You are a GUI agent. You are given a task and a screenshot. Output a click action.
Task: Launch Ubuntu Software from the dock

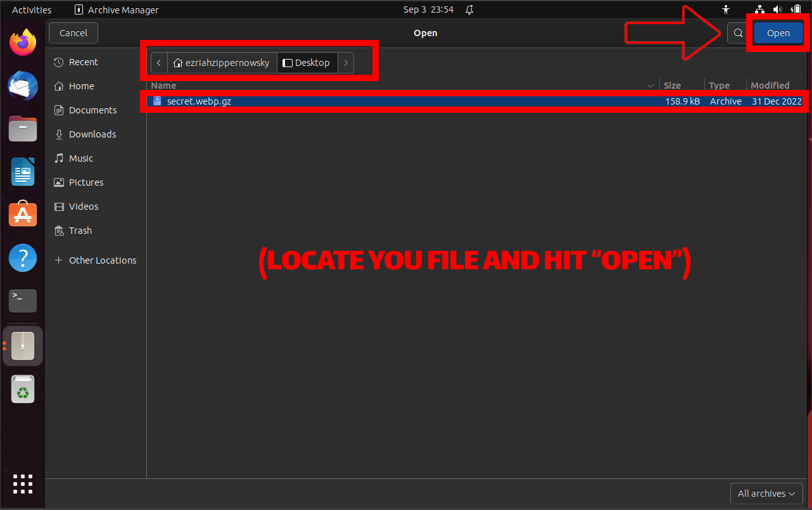pos(22,214)
